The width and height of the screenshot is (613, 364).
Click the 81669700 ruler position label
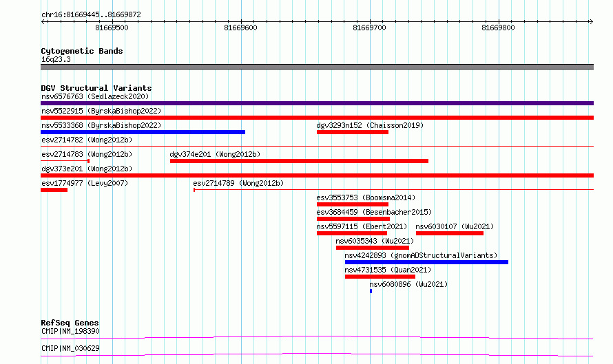pyautogui.click(x=369, y=28)
